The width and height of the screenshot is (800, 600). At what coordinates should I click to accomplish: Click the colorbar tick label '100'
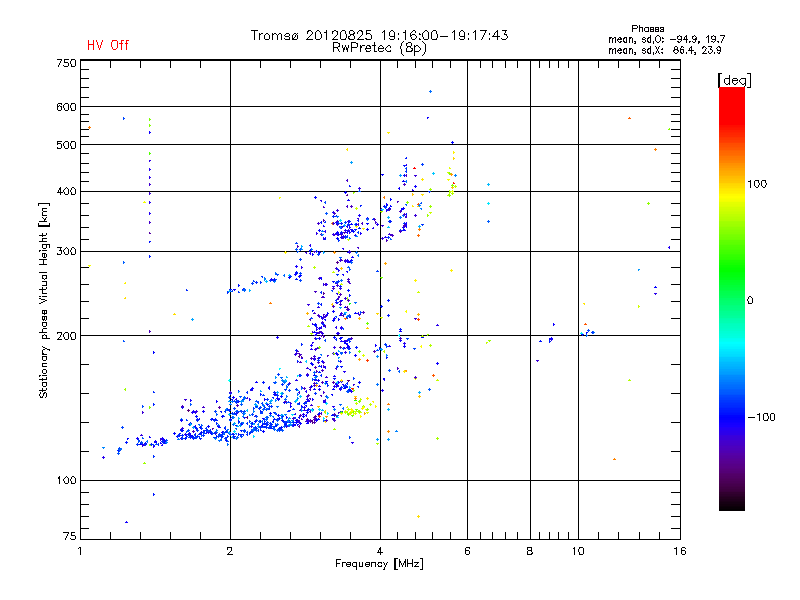[757, 184]
